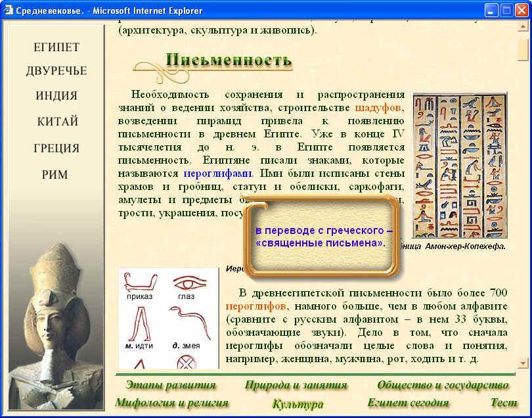Open Мифология и религия page

tap(171, 403)
